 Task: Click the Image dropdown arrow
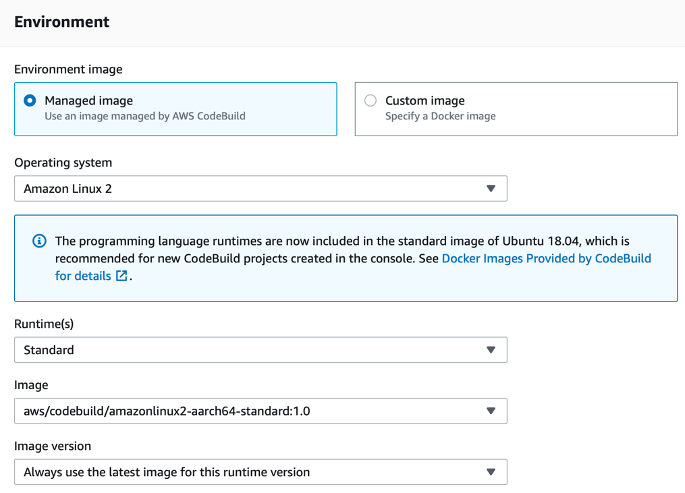pyautogui.click(x=490, y=411)
